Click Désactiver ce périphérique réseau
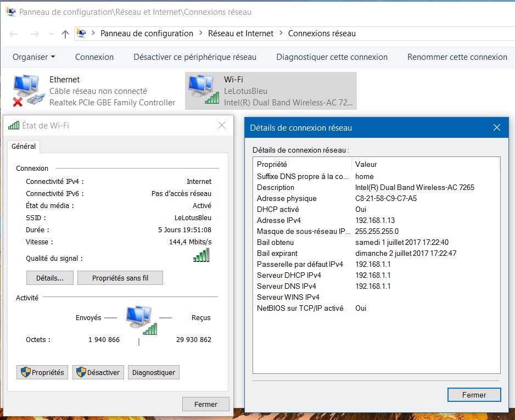Image resolution: width=515 pixels, height=420 pixels. (195, 57)
